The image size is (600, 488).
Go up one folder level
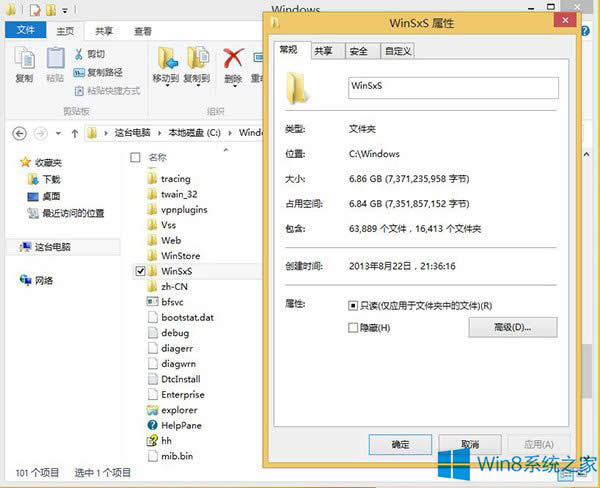click(75, 134)
